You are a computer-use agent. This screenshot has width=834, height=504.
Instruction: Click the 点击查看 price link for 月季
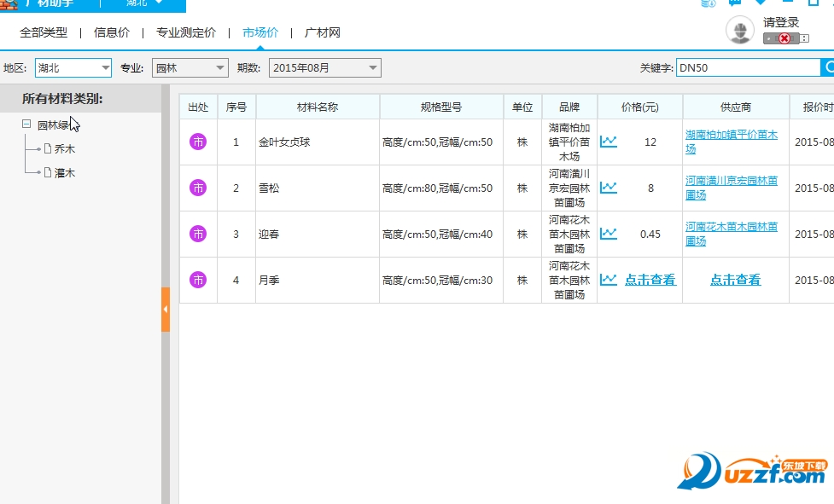tap(650, 280)
